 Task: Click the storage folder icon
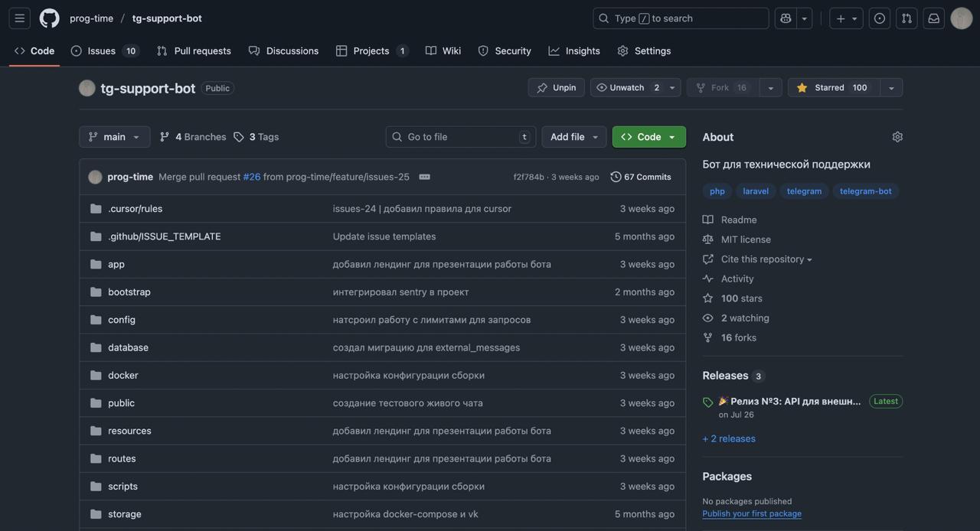(96, 514)
